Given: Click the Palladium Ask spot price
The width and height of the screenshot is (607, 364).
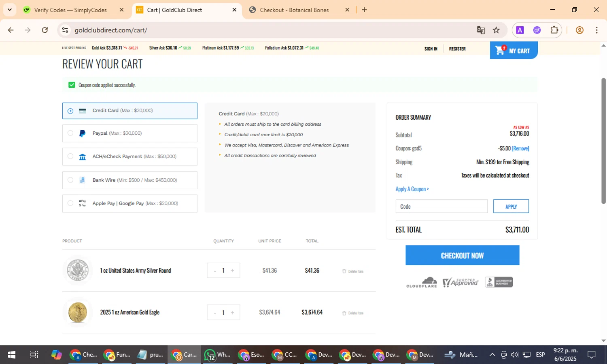Looking at the screenshot, I should (x=292, y=48).
